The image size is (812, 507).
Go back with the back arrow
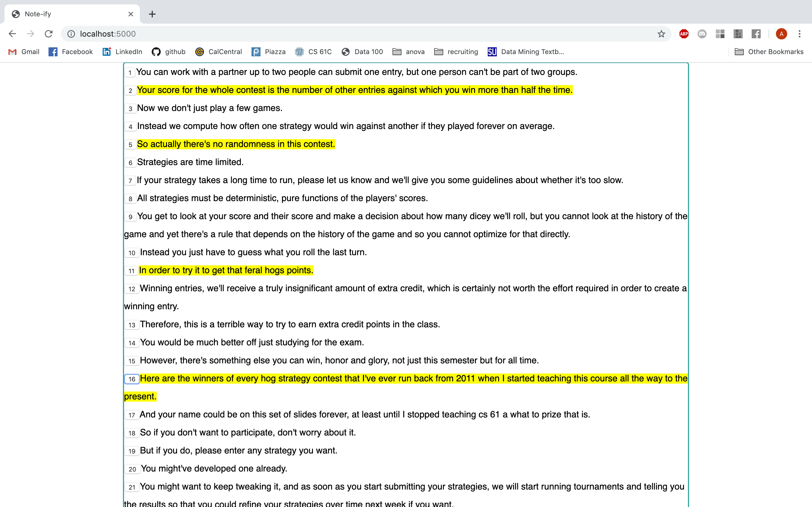[x=12, y=34]
